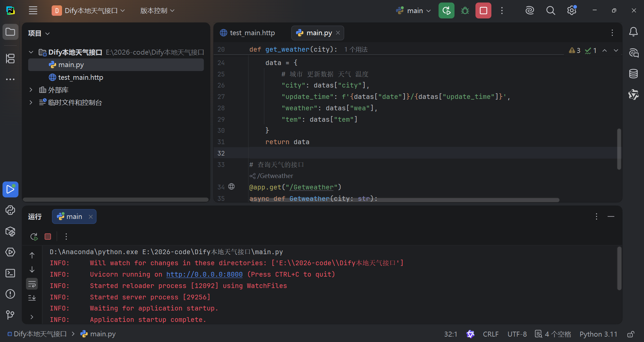
Task: Close main.py editor tab
Action: tap(338, 33)
